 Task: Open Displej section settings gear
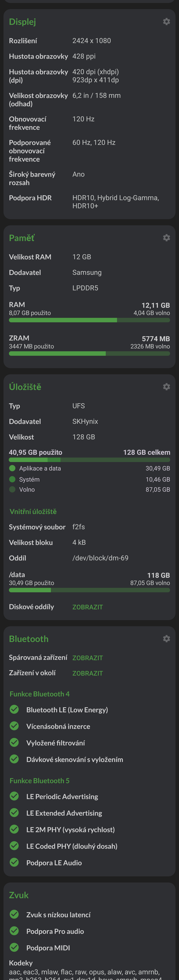[x=166, y=22]
